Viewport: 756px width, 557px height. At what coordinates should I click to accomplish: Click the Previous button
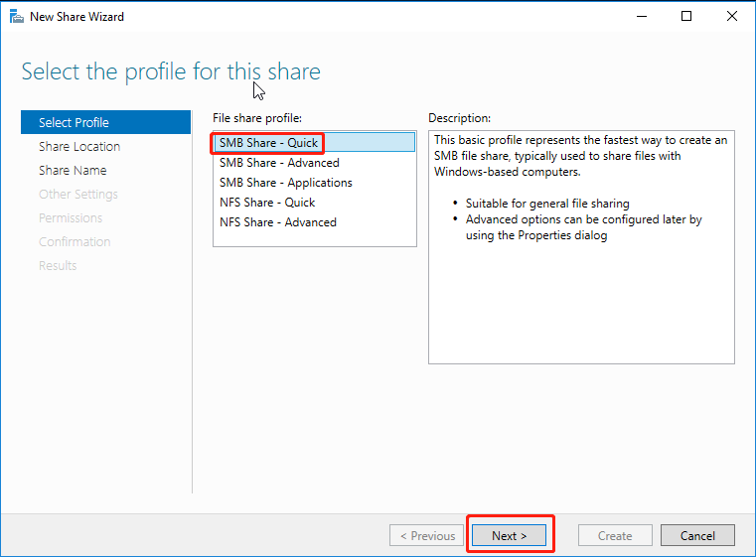click(427, 535)
